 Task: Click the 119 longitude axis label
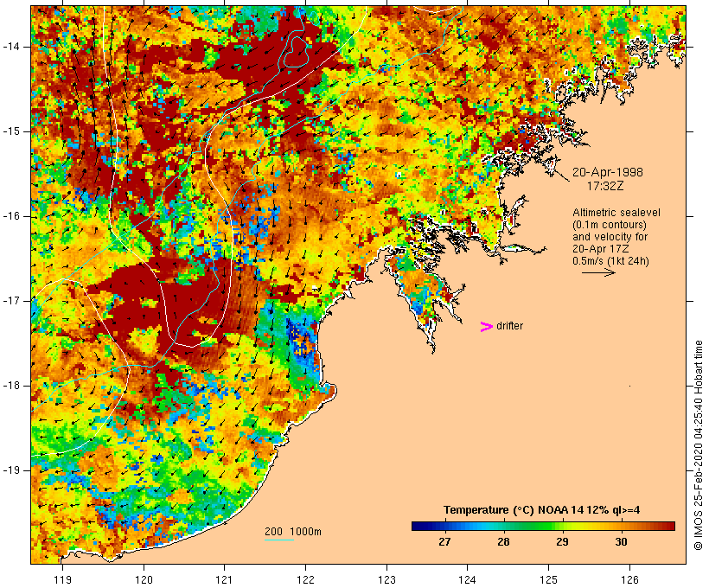[62, 579]
